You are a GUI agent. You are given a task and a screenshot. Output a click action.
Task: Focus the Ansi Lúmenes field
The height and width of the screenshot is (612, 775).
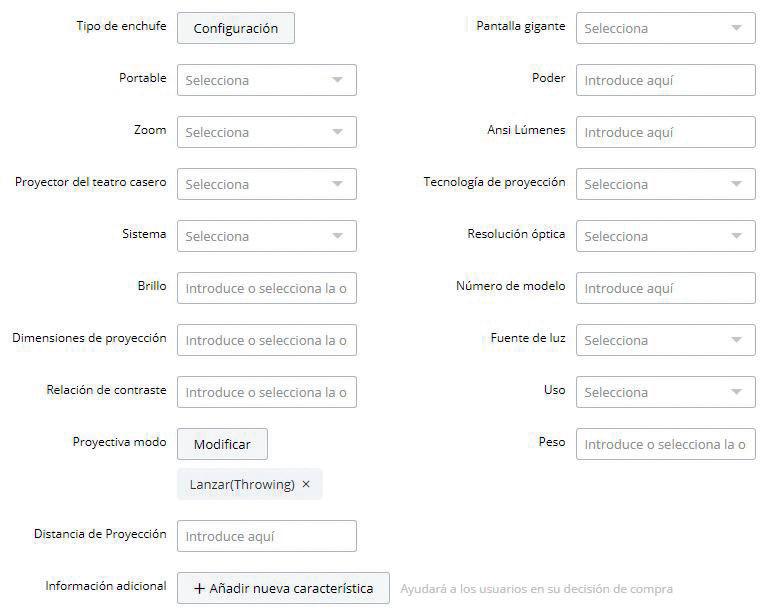coord(665,132)
